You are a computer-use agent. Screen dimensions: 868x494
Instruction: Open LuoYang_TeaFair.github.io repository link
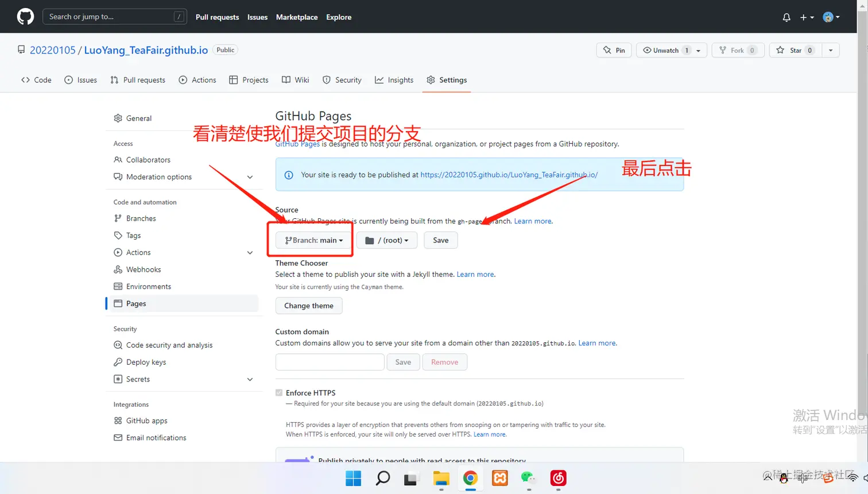click(x=146, y=50)
